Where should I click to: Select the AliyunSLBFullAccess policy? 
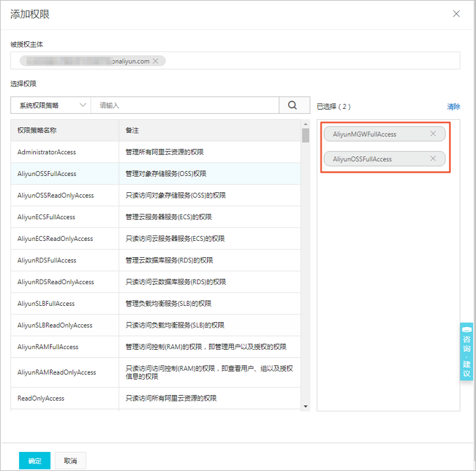[156, 304]
